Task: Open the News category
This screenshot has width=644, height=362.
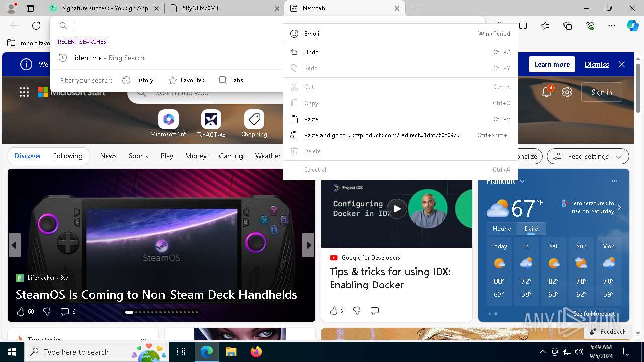Action: tap(108, 156)
